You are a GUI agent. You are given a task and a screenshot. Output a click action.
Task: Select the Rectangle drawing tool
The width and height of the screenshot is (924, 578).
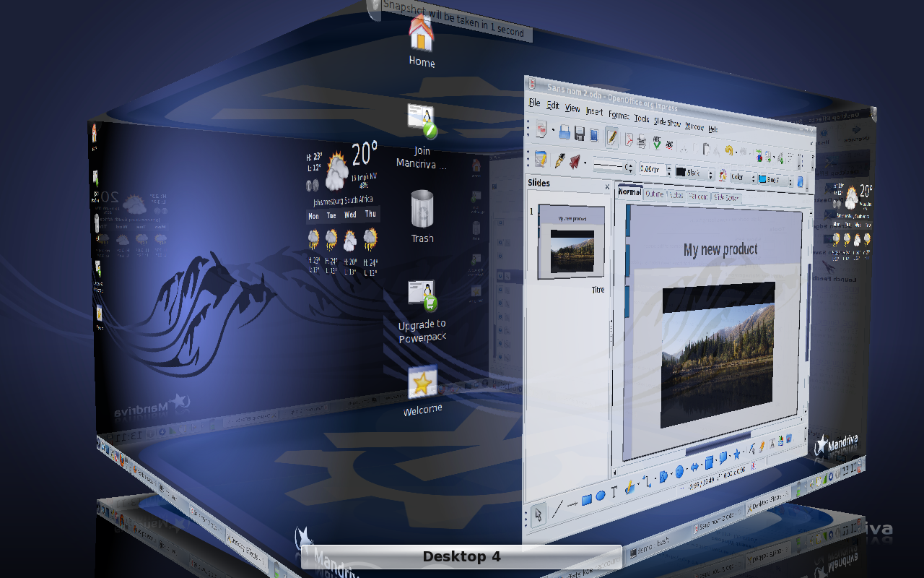click(587, 498)
